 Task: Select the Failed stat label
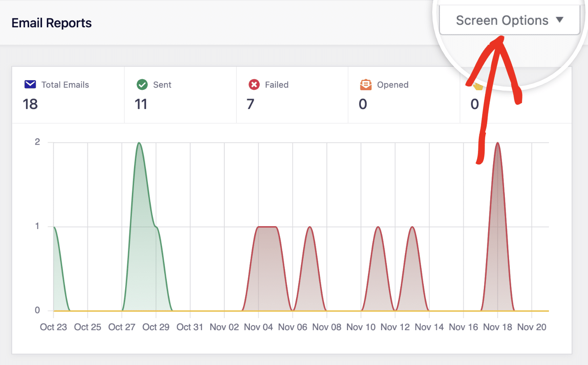click(x=277, y=85)
